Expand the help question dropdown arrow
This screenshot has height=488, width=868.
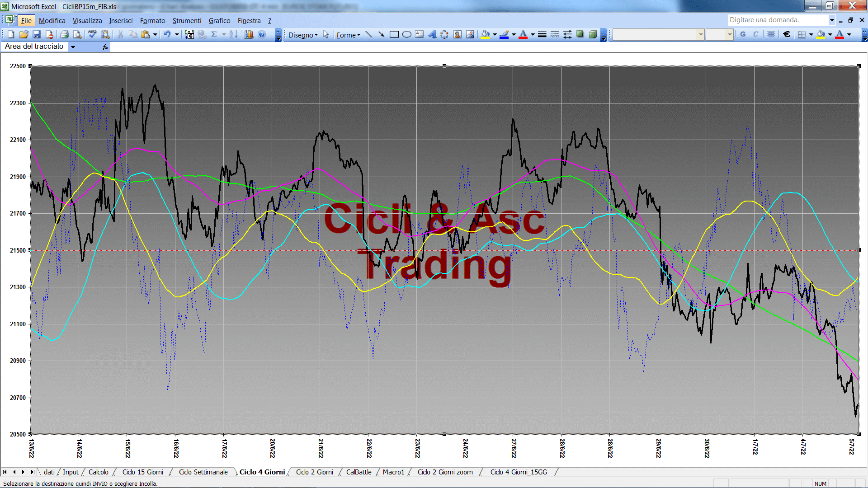pos(831,20)
